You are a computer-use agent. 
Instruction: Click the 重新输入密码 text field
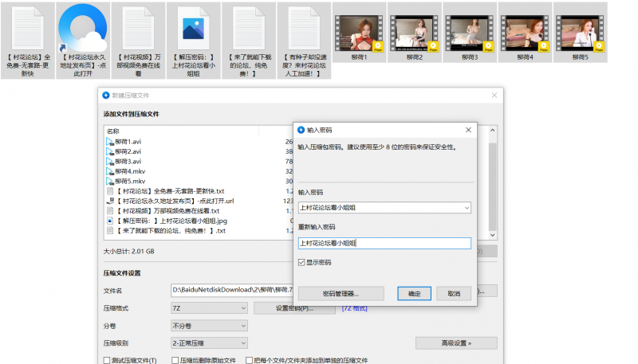tap(384, 243)
